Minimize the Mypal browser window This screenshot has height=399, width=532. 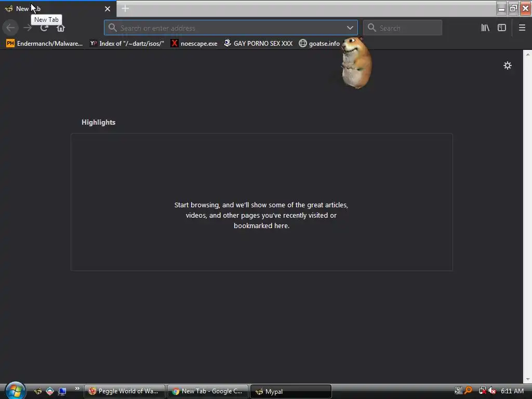click(x=501, y=8)
